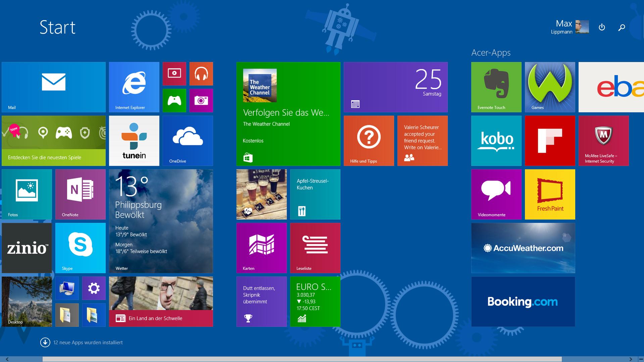Image resolution: width=644 pixels, height=362 pixels.
Task: Launch Evernote Touch tile
Action: tap(497, 87)
